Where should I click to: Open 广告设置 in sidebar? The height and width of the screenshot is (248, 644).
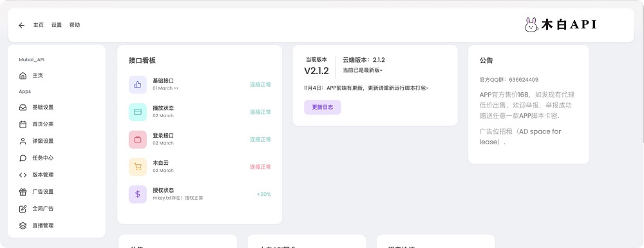pos(43,191)
